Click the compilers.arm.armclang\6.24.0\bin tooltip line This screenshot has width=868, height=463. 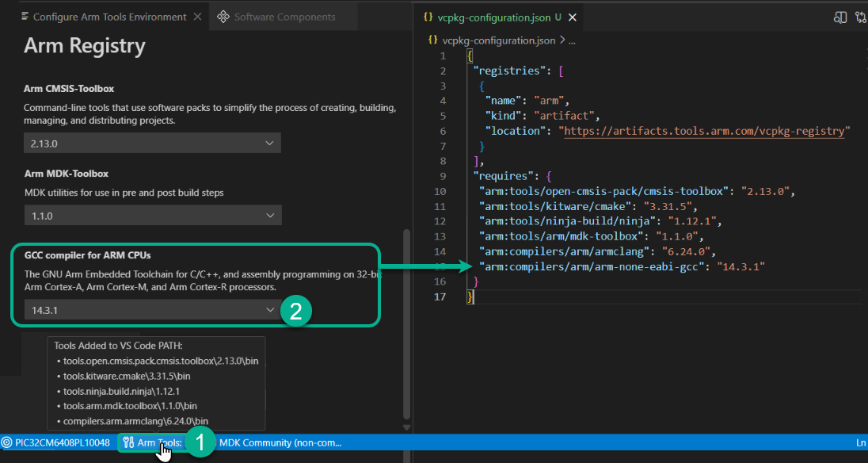(x=135, y=421)
